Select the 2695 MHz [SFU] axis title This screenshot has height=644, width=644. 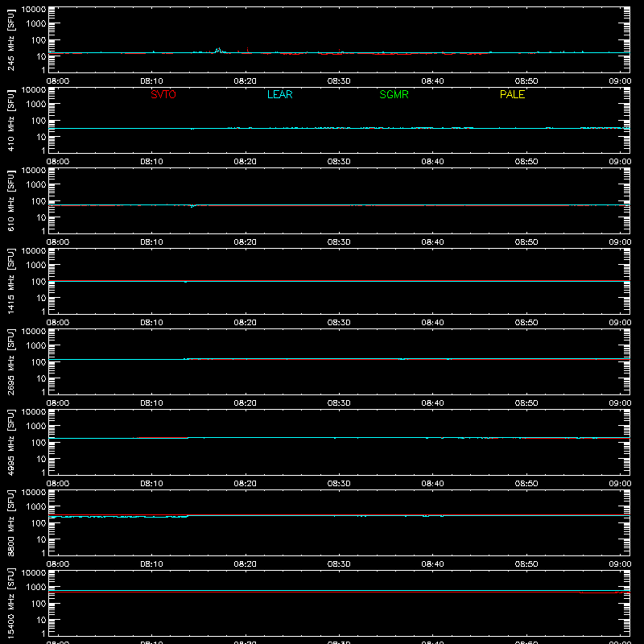point(11,361)
